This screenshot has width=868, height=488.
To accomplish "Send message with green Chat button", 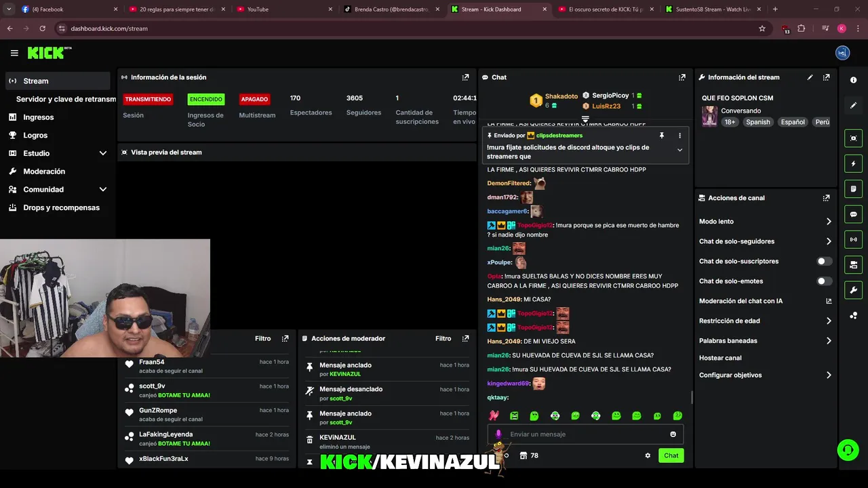I will (x=671, y=455).
